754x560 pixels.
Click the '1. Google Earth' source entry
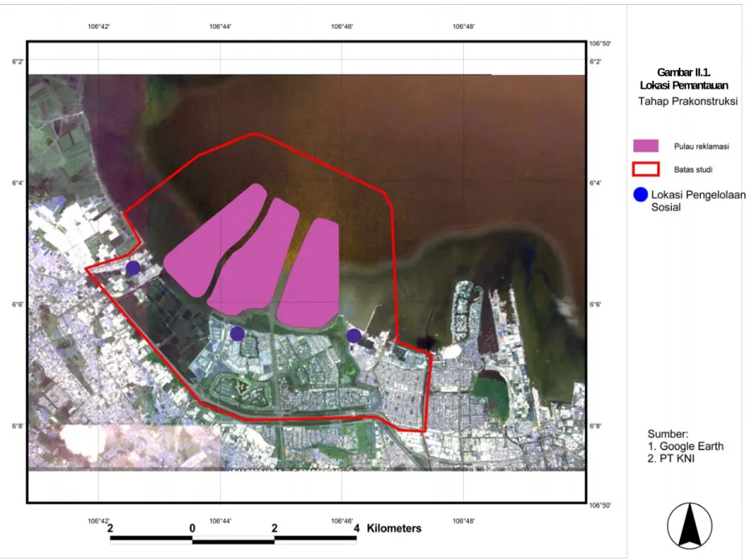(x=686, y=446)
